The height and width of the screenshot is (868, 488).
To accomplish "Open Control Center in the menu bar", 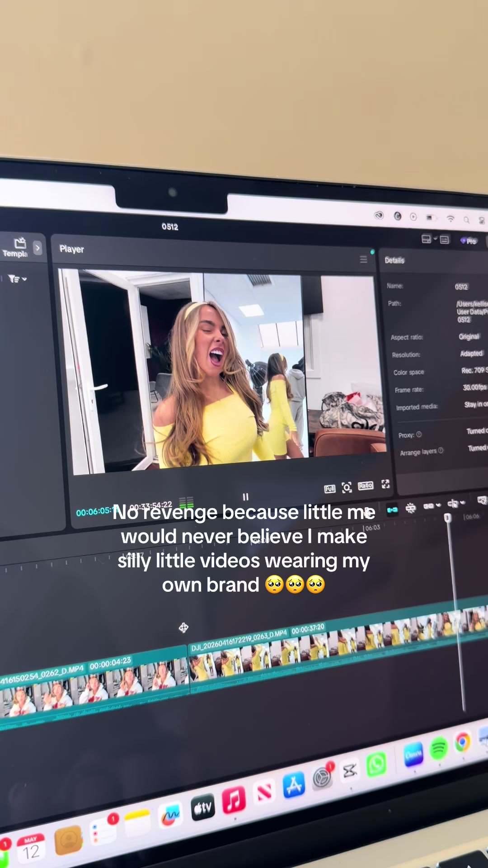I will coord(482,221).
